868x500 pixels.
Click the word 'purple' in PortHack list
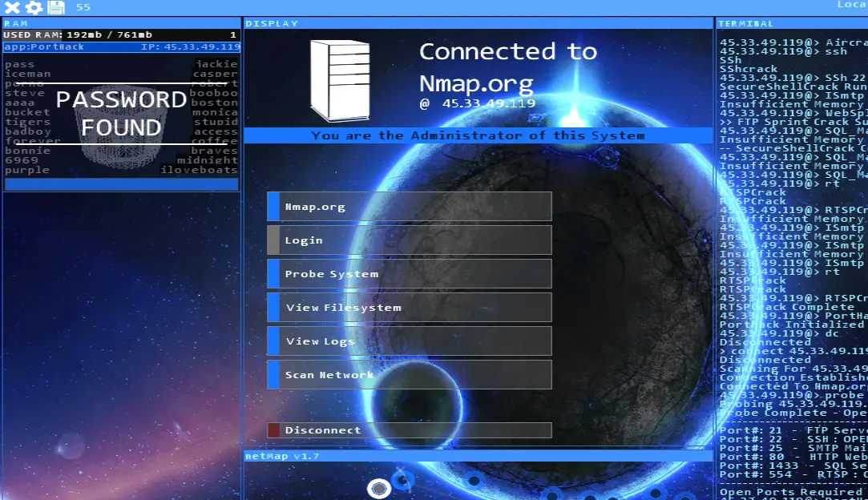(x=27, y=170)
